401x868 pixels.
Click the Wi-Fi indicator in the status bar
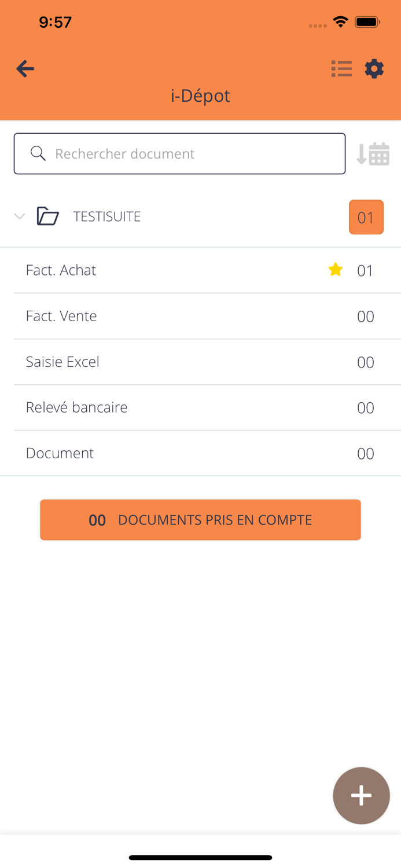pos(340,22)
